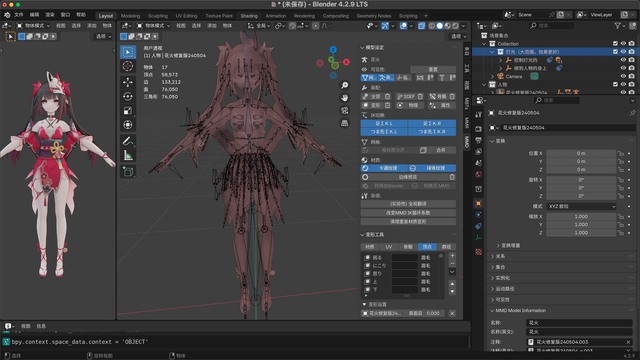Uncheck the Collection exclude checkbox in outliner
The height and width of the screenshot is (360, 640).
(x=615, y=43)
